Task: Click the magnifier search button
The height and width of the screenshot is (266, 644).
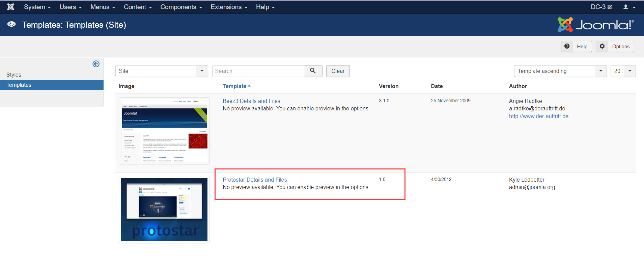Action: [313, 71]
